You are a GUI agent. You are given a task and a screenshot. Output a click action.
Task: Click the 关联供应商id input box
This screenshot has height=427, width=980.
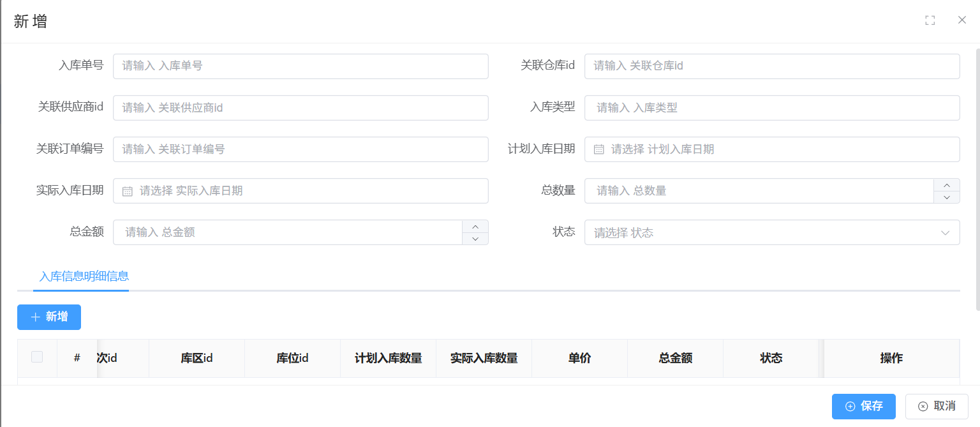[x=301, y=108]
